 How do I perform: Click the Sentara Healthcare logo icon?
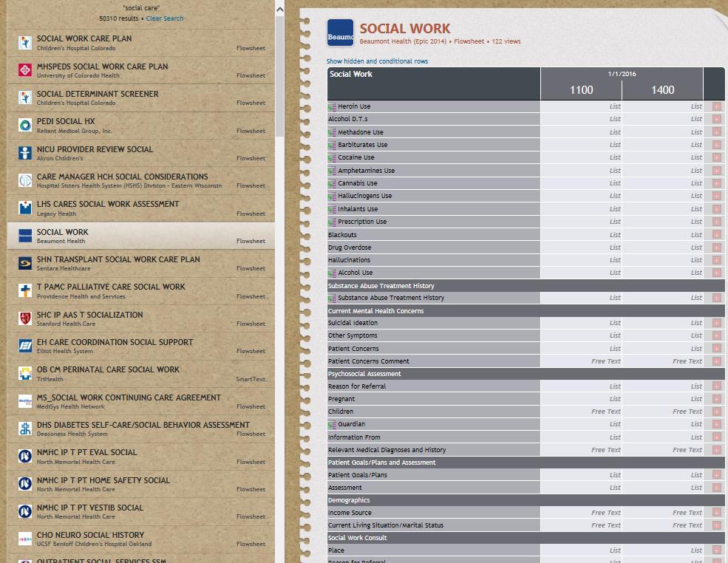point(25,263)
